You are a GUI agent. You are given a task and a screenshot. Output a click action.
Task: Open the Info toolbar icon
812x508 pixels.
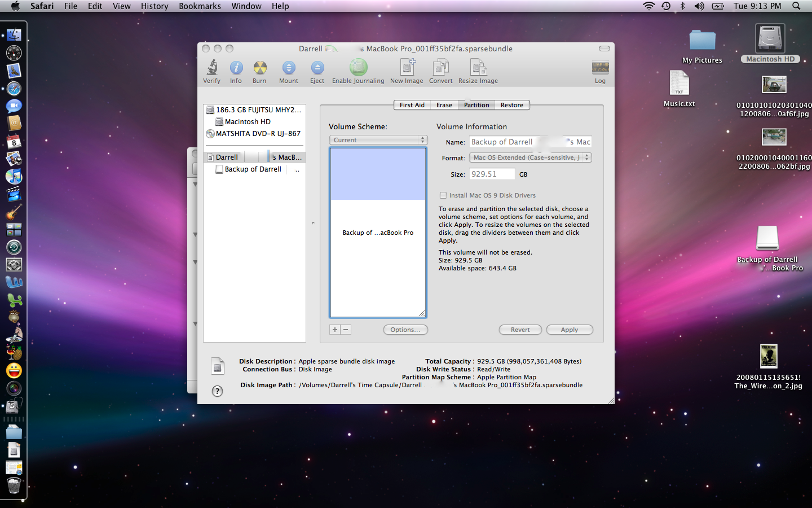click(x=236, y=68)
